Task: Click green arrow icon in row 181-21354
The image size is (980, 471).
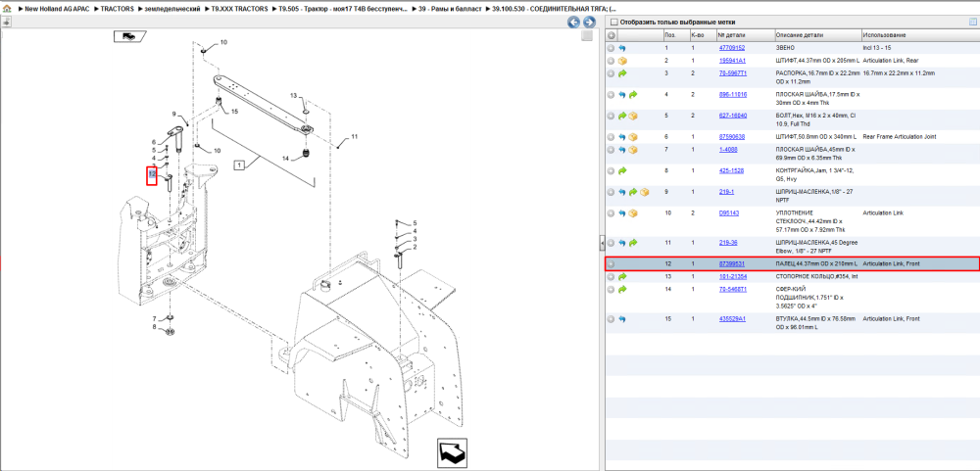Action: click(622, 277)
